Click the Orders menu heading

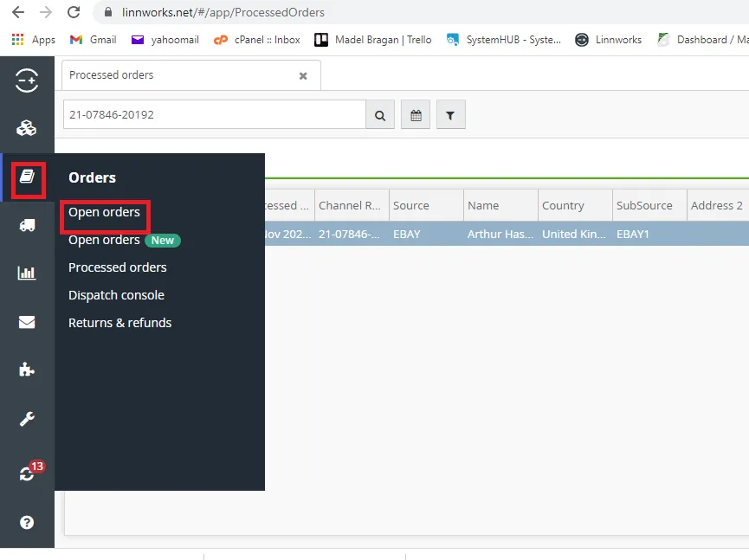pyautogui.click(x=92, y=177)
